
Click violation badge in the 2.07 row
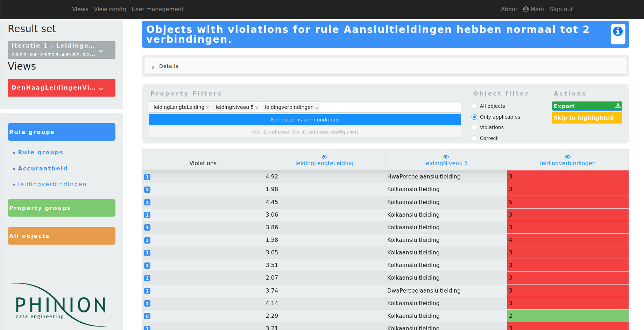click(147, 278)
